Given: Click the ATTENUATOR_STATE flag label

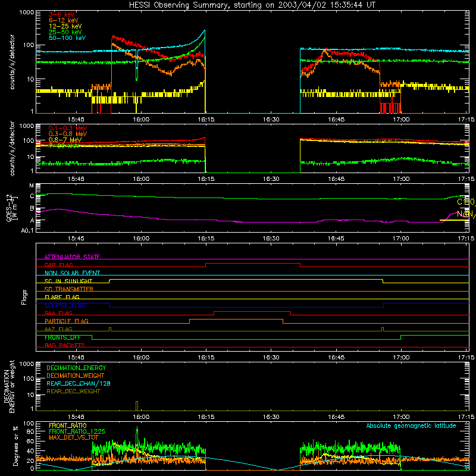Looking at the screenshot, I should pos(72,257).
